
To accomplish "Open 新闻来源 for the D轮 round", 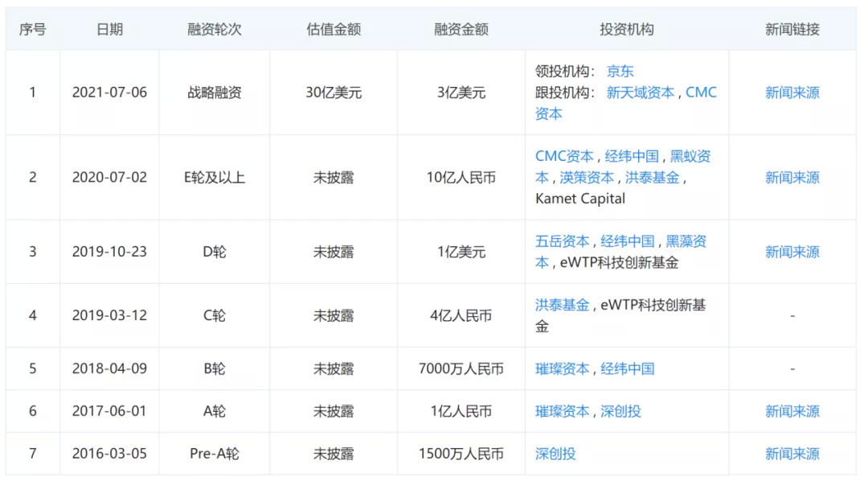I will pos(792,252).
